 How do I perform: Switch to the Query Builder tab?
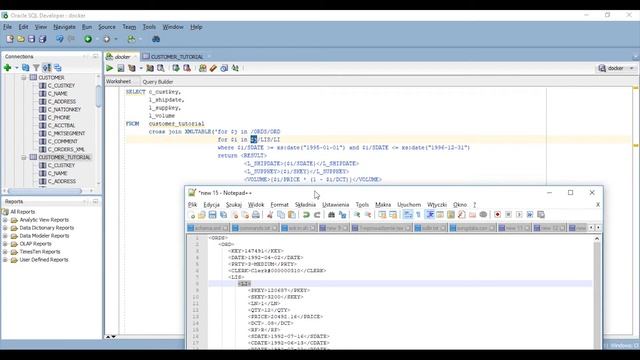pos(158,82)
